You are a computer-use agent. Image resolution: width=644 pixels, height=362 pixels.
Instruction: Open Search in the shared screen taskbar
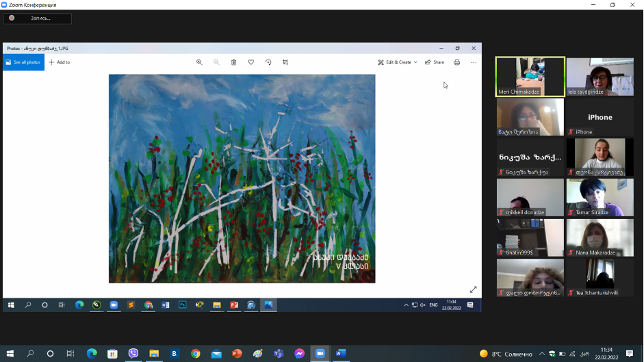28,305
